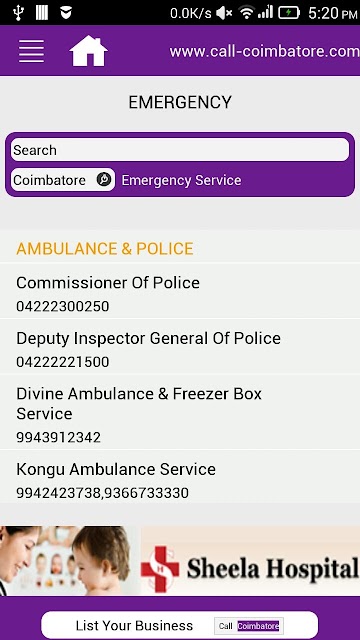Tap the battery charging icon

[289, 13]
